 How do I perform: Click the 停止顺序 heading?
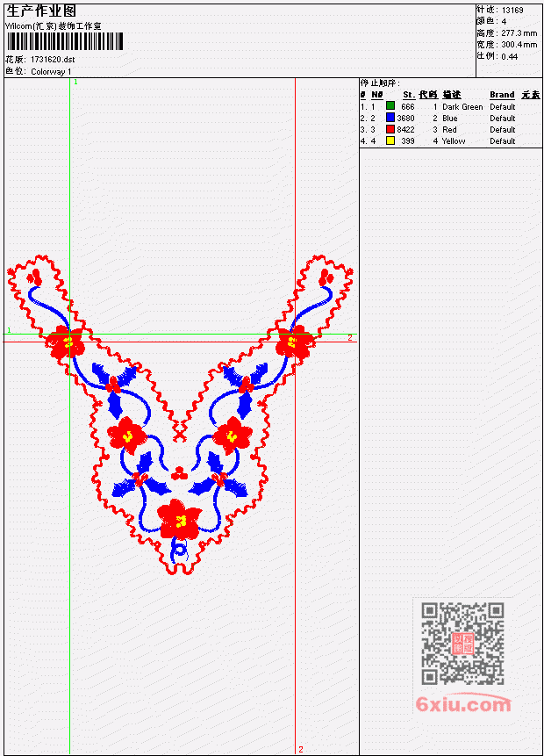tap(380, 83)
